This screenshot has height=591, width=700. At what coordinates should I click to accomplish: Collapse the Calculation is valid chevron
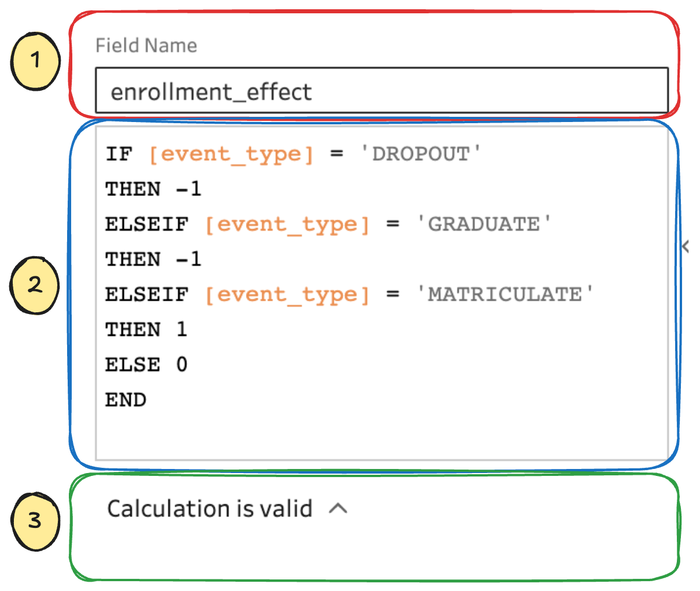[338, 508]
